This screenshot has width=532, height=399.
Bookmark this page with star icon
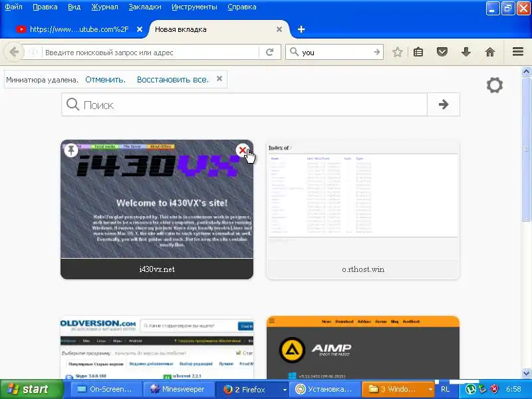[397, 53]
